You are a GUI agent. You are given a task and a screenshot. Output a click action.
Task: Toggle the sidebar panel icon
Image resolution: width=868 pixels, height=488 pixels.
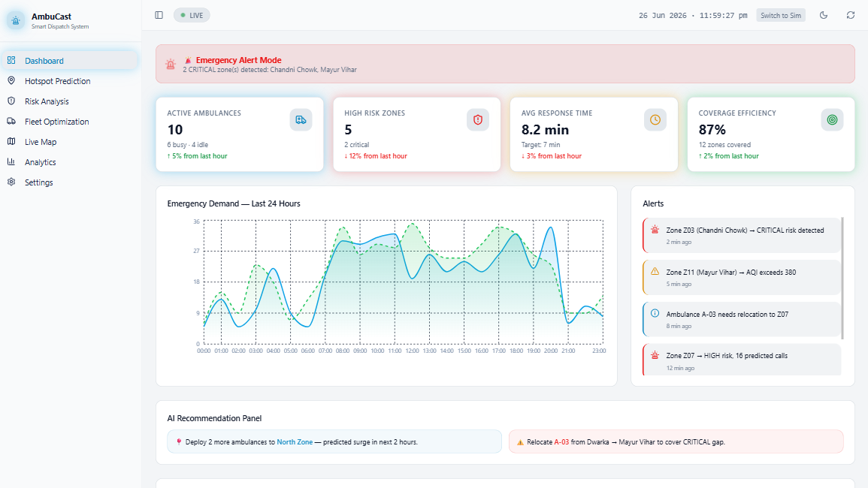click(x=159, y=16)
